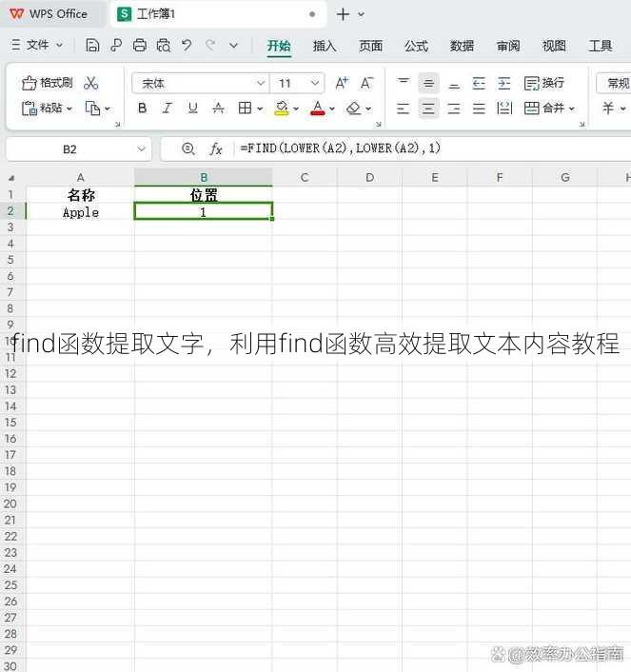Align text to vertical middle

(428, 83)
